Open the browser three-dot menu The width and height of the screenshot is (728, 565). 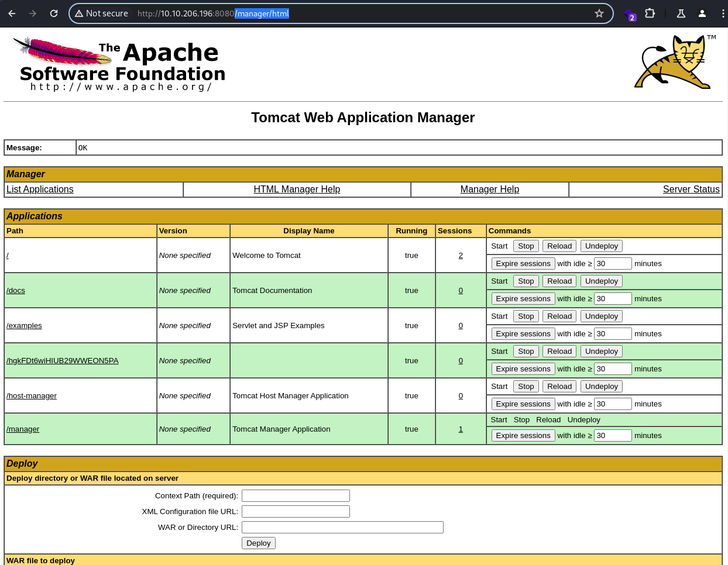723,13
